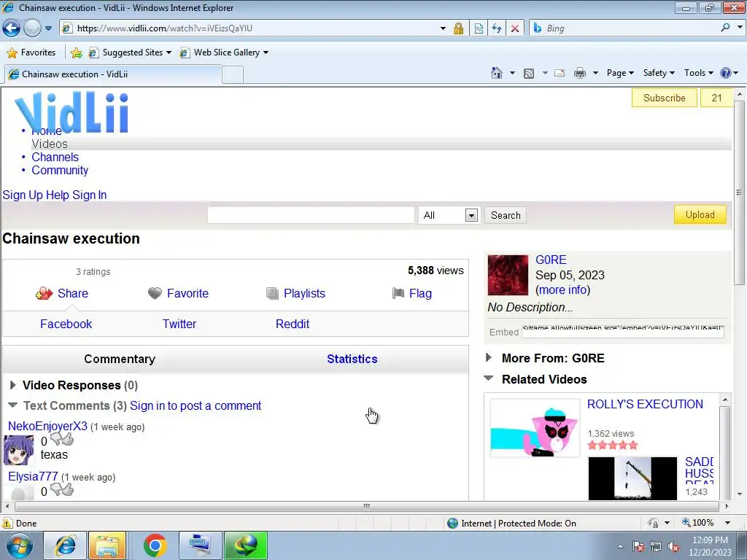
Task: Click the Print printer icon
Action: click(x=580, y=73)
